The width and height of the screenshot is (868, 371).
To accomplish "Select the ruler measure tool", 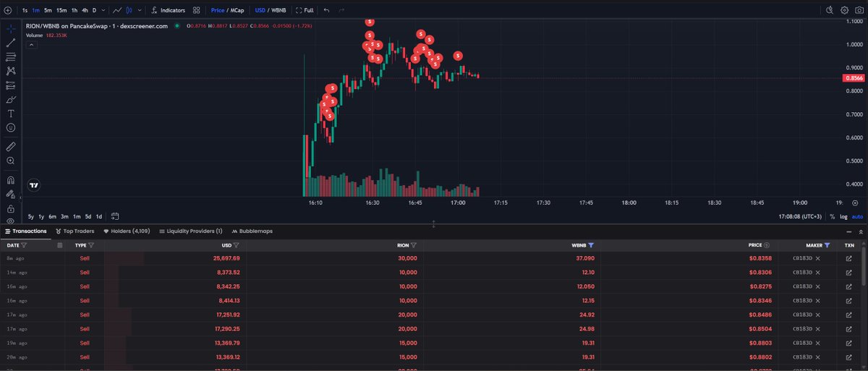I will (11, 147).
